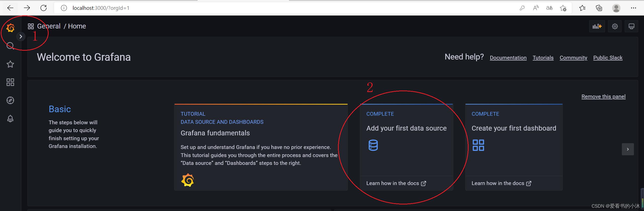Image resolution: width=644 pixels, height=211 pixels.
Task: Cycle view mode monitor icon
Action: (631, 26)
